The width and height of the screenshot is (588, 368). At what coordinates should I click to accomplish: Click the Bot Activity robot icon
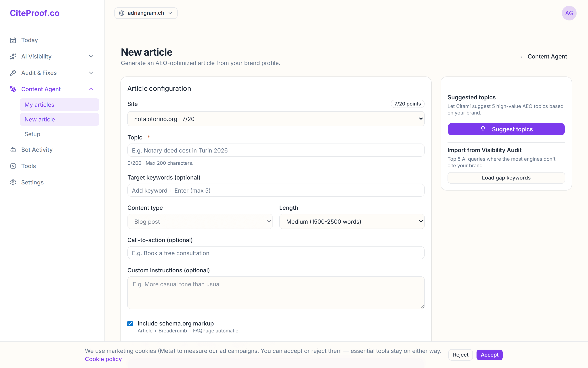pos(13,150)
